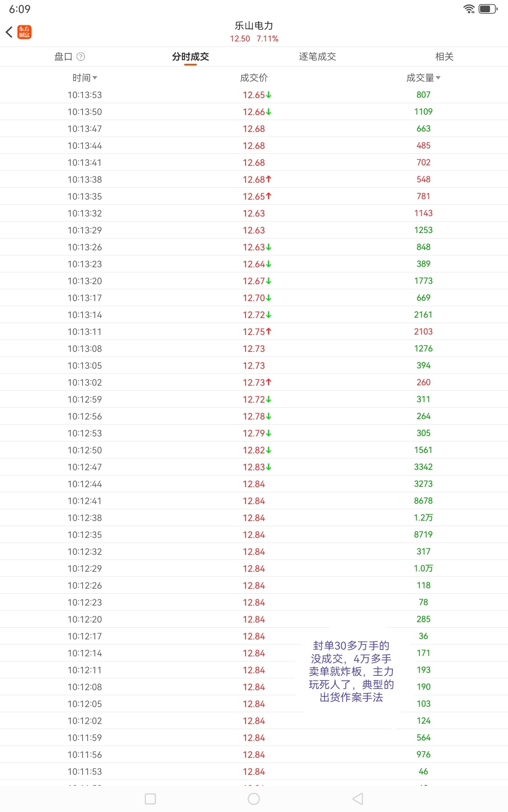The height and width of the screenshot is (812, 508).
Task: Switch to the 逐笔成交 tab
Action: (x=317, y=57)
